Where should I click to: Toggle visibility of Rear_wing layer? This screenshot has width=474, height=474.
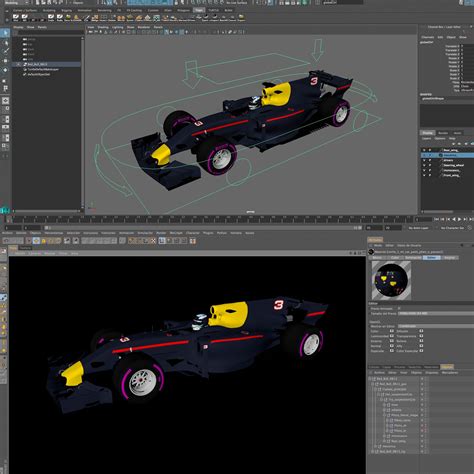tap(424, 150)
